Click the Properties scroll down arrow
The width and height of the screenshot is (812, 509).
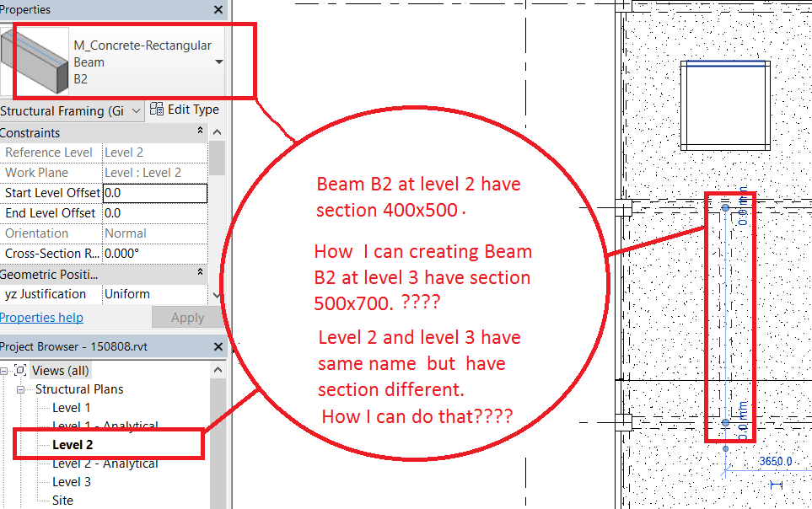[217, 296]
